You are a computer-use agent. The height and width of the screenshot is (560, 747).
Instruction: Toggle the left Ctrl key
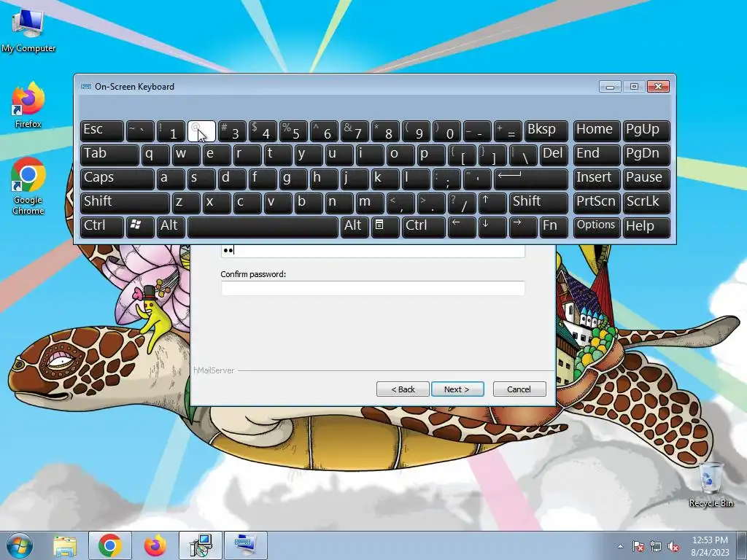(x=102, y=227)
